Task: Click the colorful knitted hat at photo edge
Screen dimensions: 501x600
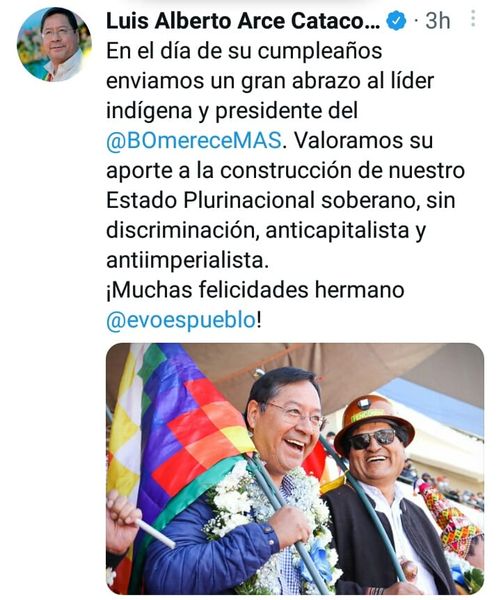Action: point(452,524)
